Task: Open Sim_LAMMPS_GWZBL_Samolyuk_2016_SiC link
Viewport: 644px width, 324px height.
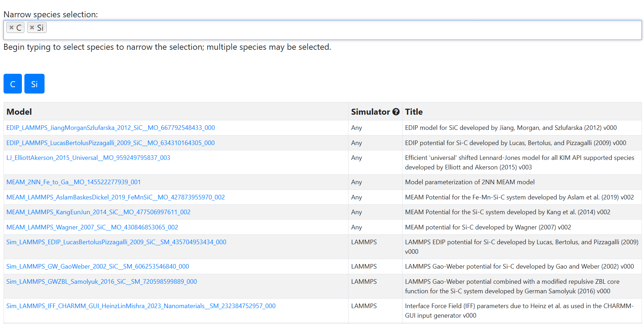Action: click(x=102, y=282)
